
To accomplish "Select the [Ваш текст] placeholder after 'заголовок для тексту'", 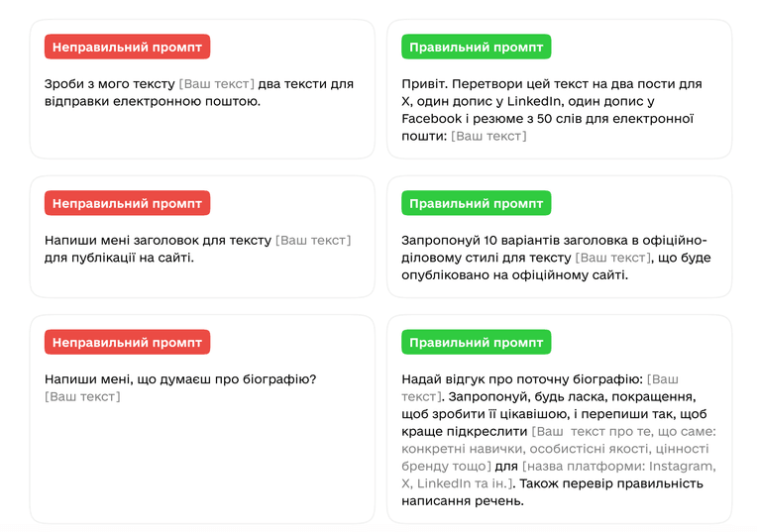I will click(x=313, y=241).
